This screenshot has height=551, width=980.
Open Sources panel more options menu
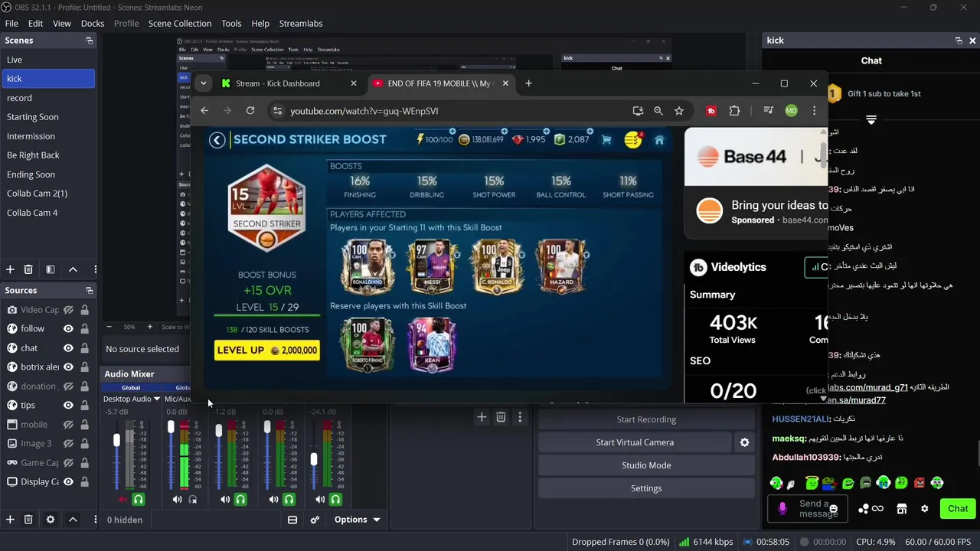click(x=95, y=520)
